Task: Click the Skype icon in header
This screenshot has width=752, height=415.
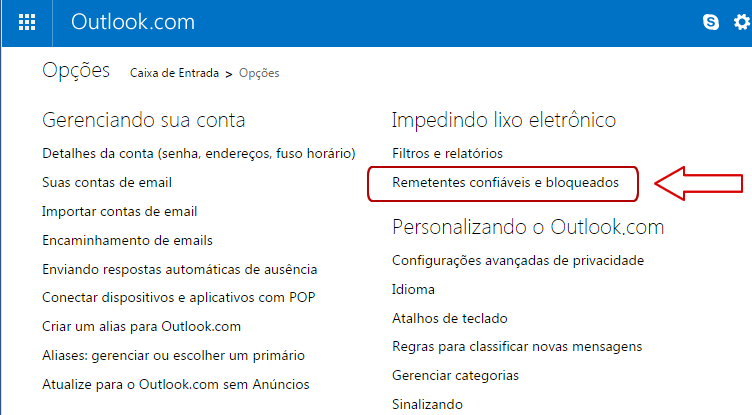Action: 711,22
